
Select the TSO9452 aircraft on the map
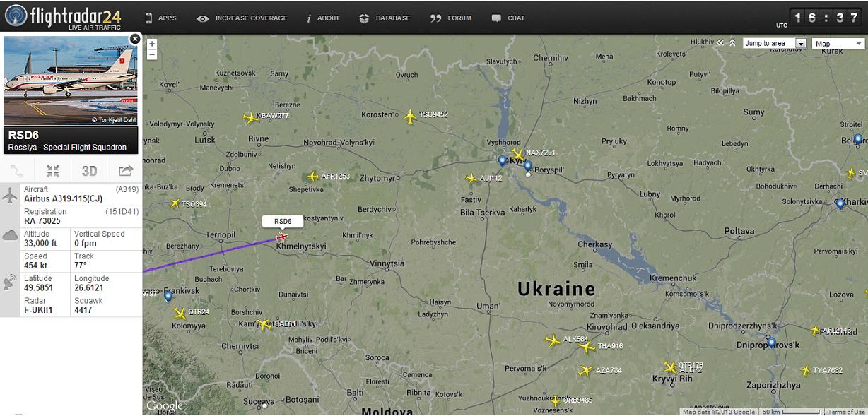click(x=410, y=115)
